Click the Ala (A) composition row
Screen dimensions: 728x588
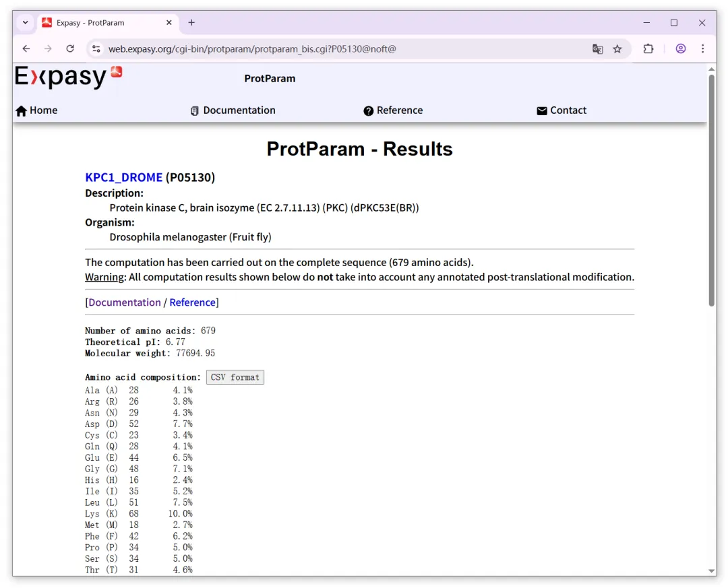pos(139,390)
